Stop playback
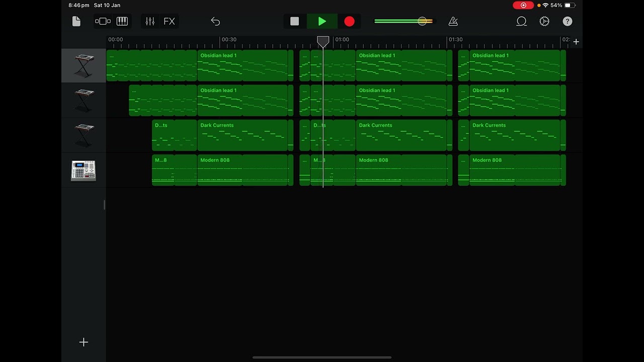The image size is (644, 362). 295,21
